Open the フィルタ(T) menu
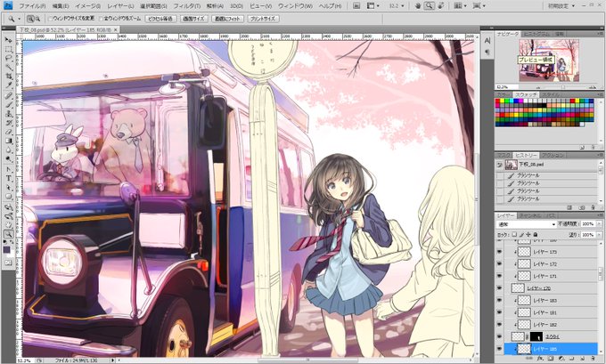The width and height of the screenshot is (606, 364). 186,6
